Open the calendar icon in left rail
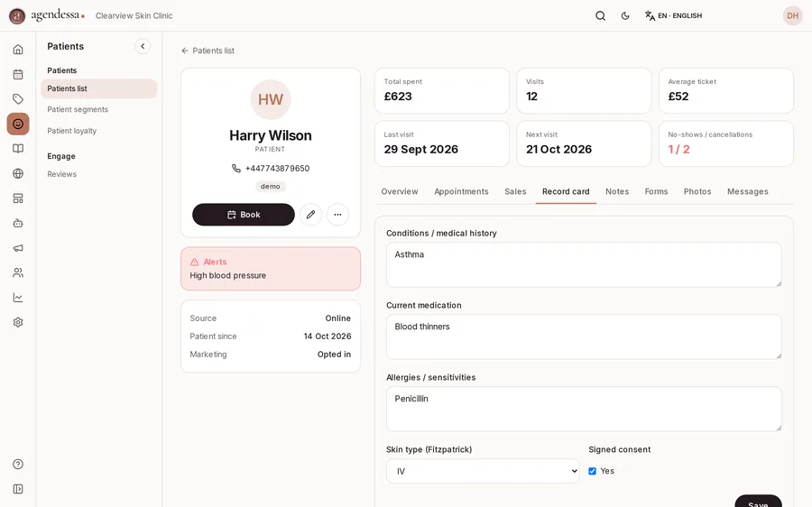Image resolution: width=812 pixels, height=507 pixels. (x=18, y=74)
